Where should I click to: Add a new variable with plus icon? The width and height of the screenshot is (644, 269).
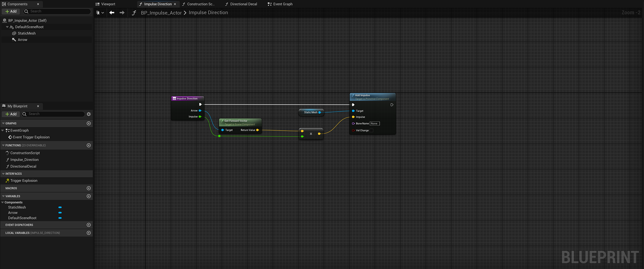89,196
